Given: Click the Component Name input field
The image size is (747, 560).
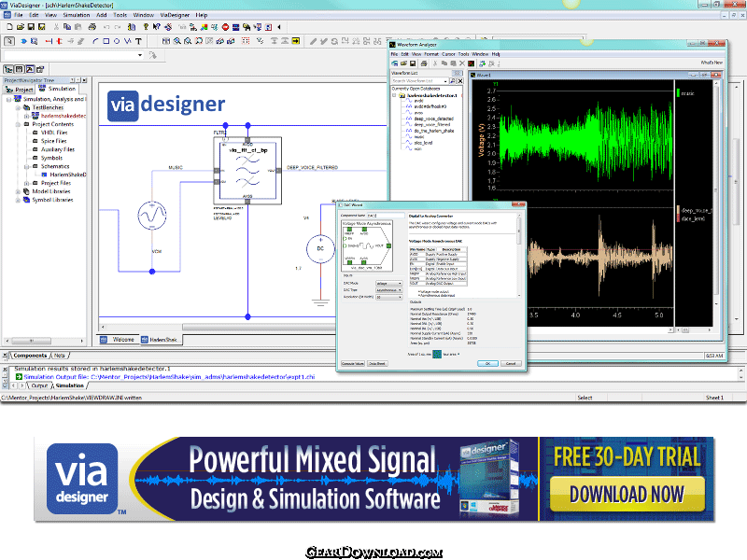Looking at the screenshot, I should 386,216.
